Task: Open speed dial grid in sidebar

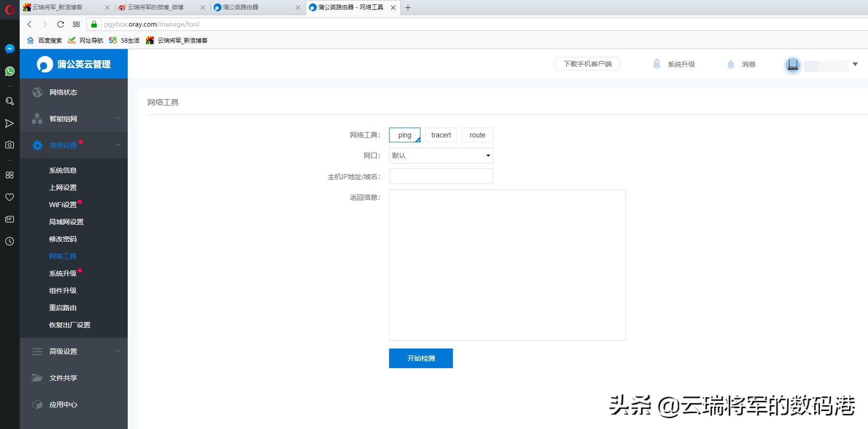Action: [9, 175]
